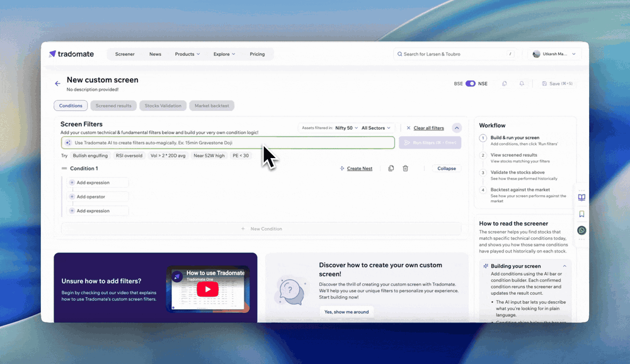Select the Vol > 2 * 20D avg chip

(x=168, y=156)
